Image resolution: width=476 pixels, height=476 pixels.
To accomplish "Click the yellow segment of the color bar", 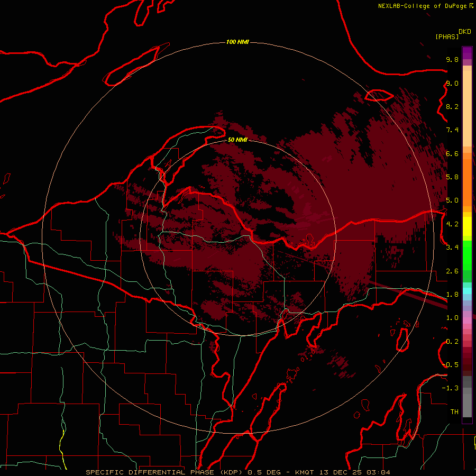I will [467, 226].
